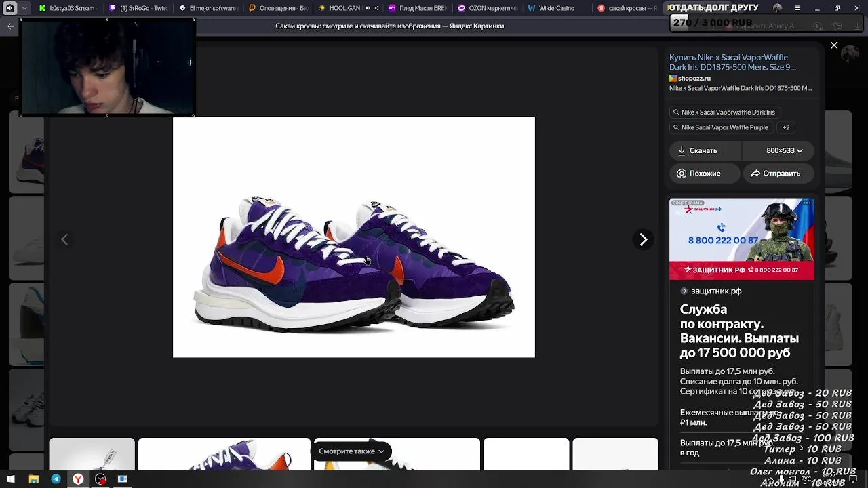Click the audio indicator on HOOLIGAN tab

(368, 8)
